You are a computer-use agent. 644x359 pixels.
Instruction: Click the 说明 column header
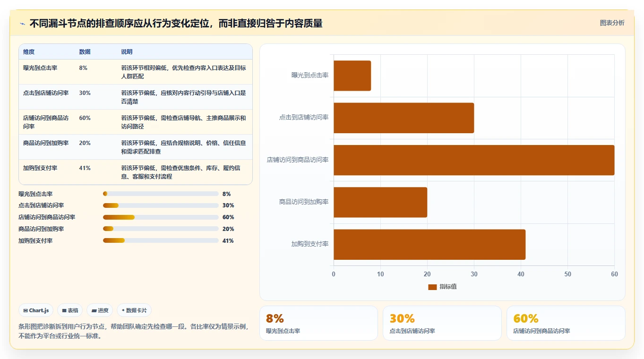pos(127,52)
